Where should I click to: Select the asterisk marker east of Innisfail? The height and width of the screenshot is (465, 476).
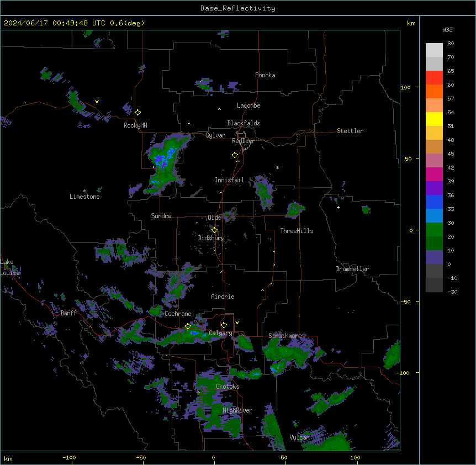(x=277, y=167)
